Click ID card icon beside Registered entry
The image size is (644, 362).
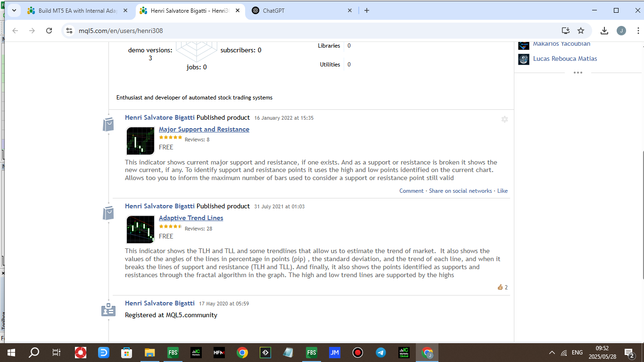[x=108, y=310]
